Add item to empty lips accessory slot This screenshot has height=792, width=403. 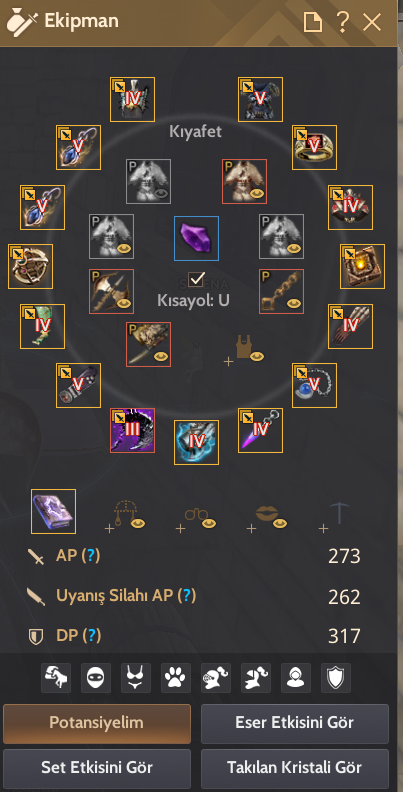tap(267, 517)
